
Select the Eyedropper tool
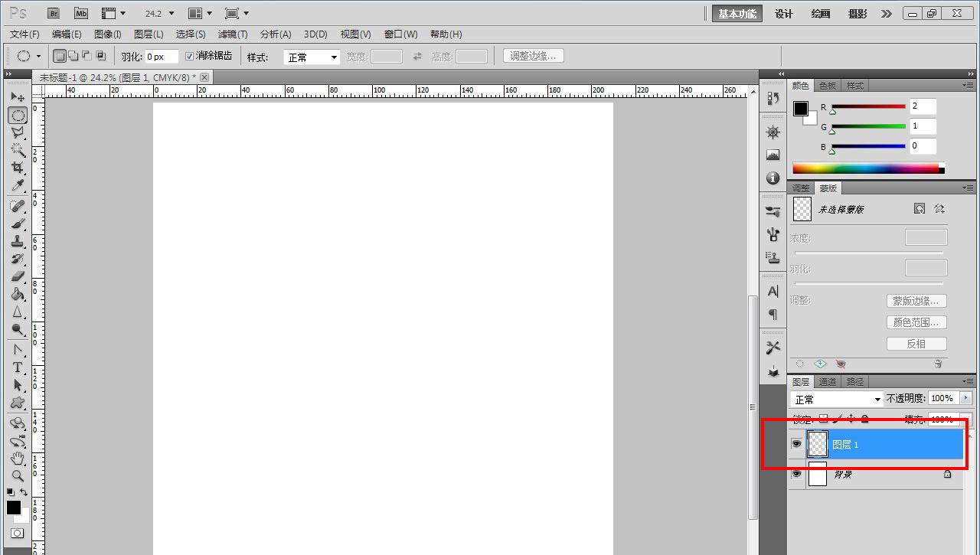[x=18, y=186]
